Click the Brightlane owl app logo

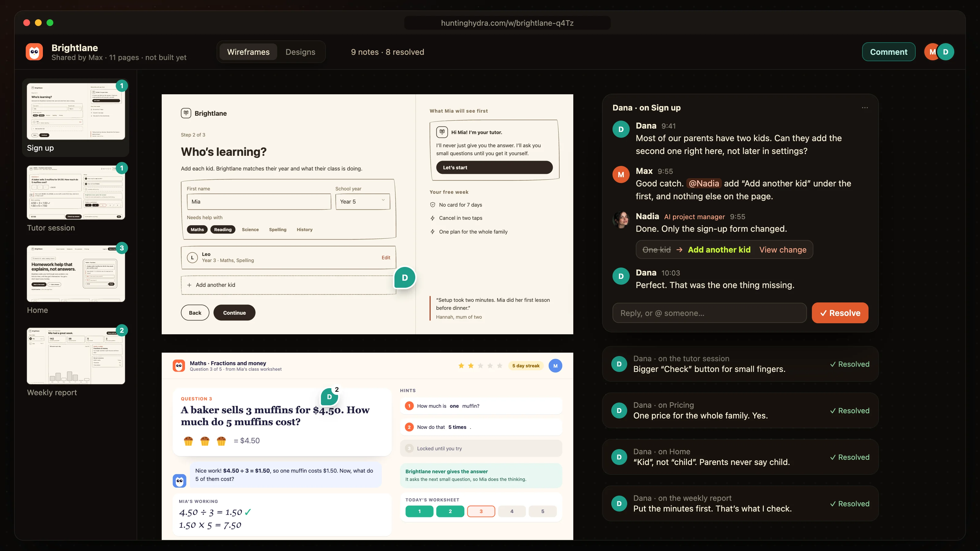[x=34, y=52]
